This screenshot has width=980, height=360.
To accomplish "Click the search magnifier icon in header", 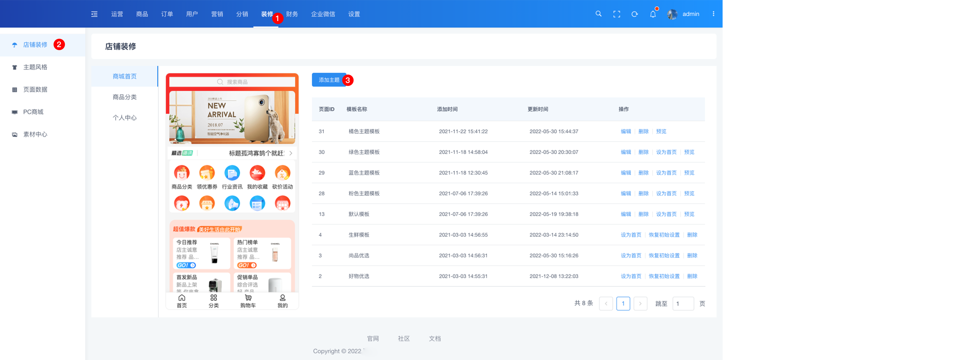I will point(598,14).
